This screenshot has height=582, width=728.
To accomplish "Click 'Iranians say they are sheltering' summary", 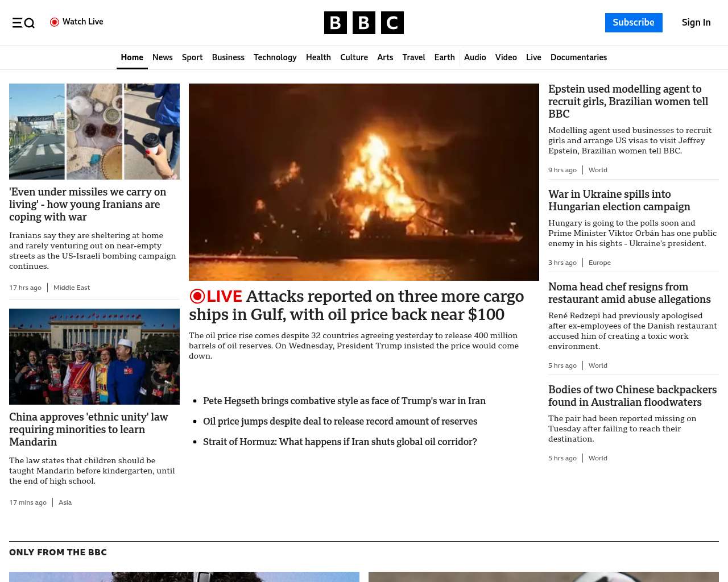I will 93,251.
